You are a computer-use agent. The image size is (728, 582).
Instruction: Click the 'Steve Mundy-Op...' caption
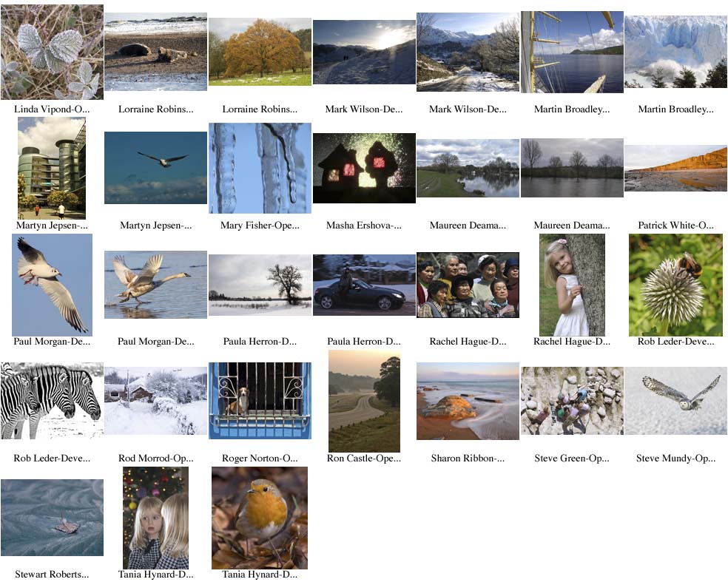pyautogui.click(x=676, y=458)
